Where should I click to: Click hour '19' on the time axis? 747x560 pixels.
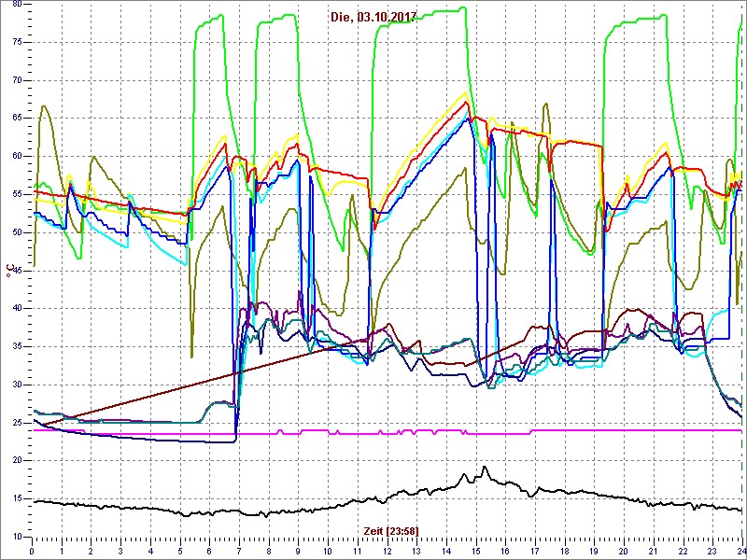pos(594,550)
